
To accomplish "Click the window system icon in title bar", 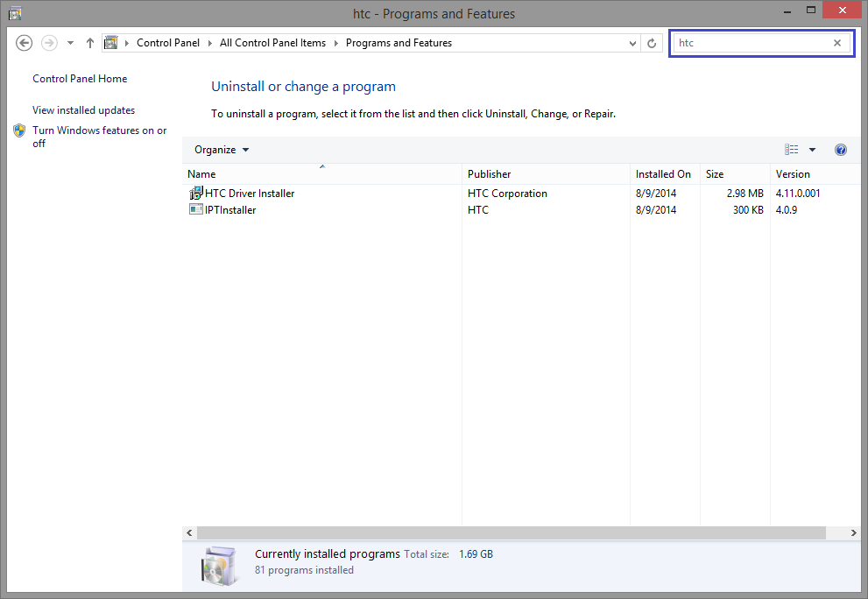I will [15, 13].
